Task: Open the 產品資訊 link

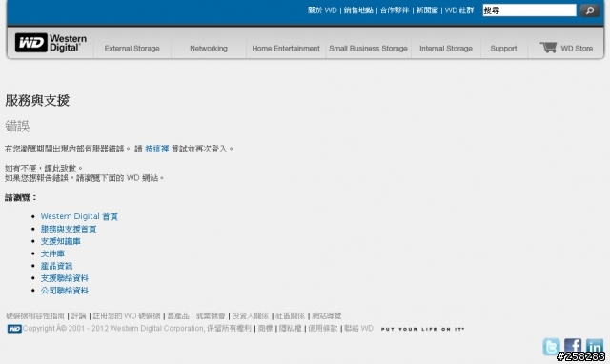Action: [x=56, y=266]
